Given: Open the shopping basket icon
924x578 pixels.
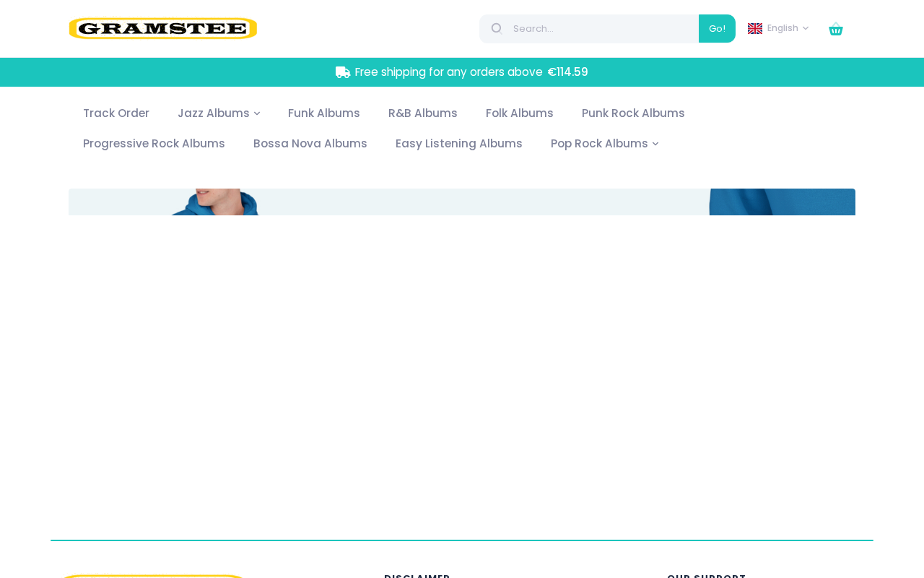Looking at the screenshot, I should [x=836, y=29].
